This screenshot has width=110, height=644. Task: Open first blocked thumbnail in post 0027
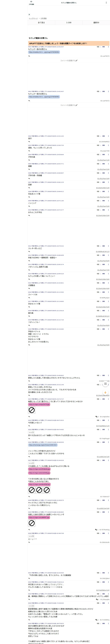coord(32,490)
